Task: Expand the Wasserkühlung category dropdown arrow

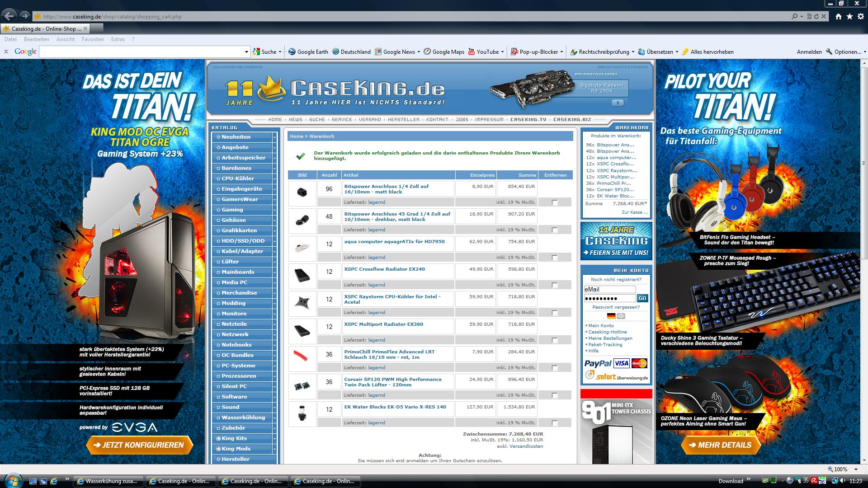Action: [x=274, y=418]
